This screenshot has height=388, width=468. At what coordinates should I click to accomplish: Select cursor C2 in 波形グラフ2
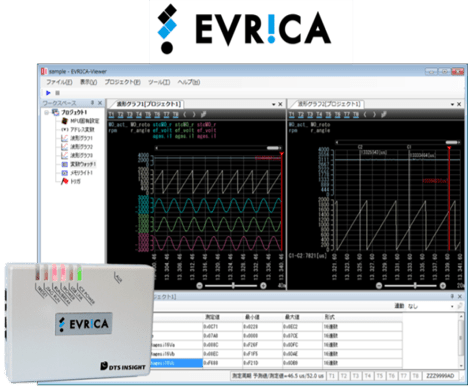click(360, 147)
